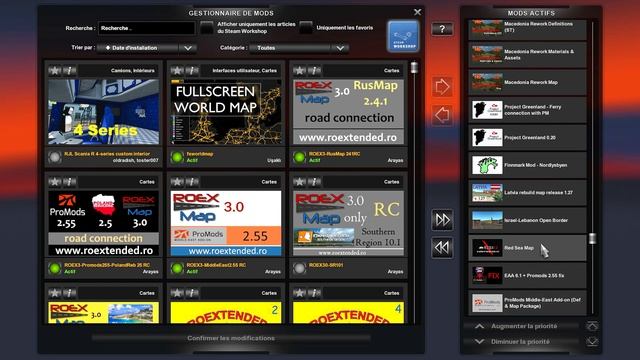Enable Steam Workshop items only checkbox
Image resolution: width=640 pixels, height=360 pixels.
coord(207,28)
